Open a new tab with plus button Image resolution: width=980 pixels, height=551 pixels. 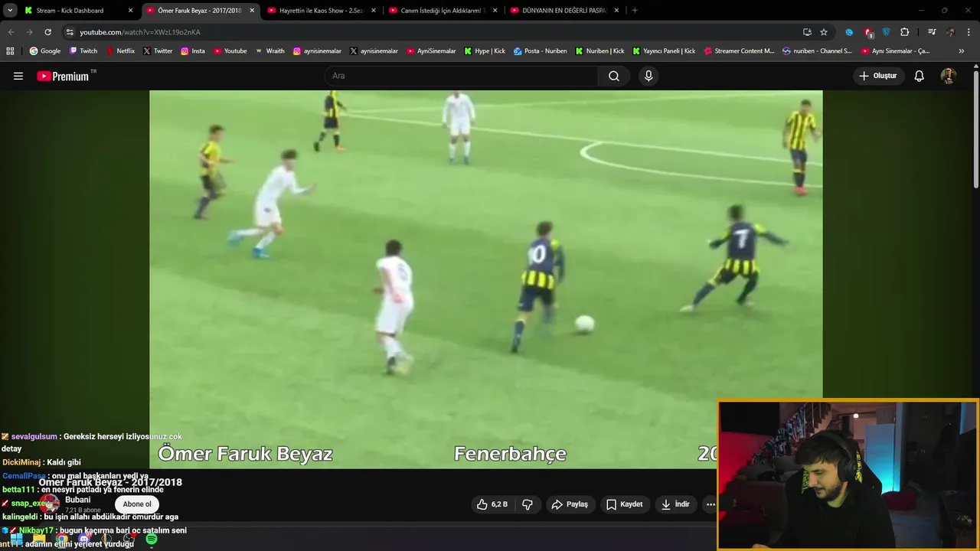click(x=635, y=11)
